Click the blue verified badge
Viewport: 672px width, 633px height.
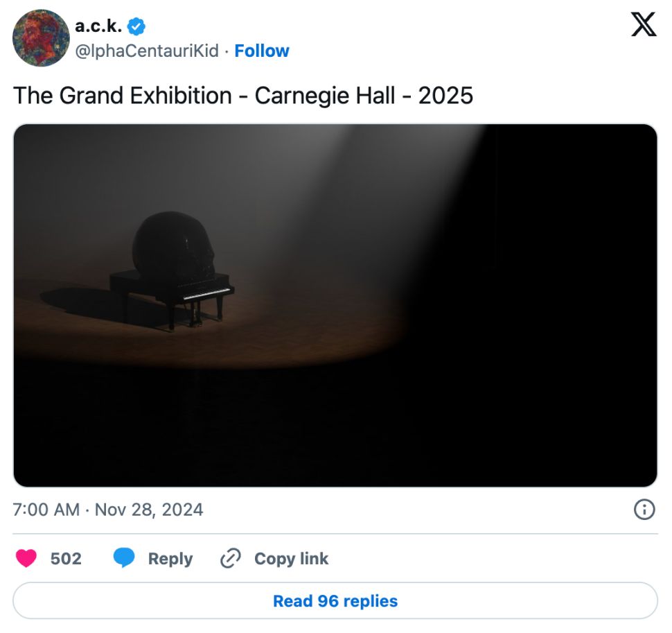(136, 27)
